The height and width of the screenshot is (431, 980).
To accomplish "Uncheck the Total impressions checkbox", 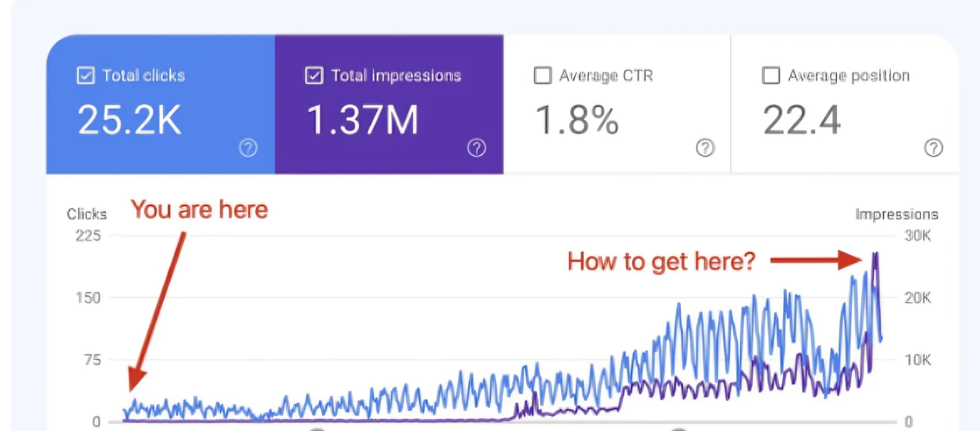I will 313,75.
